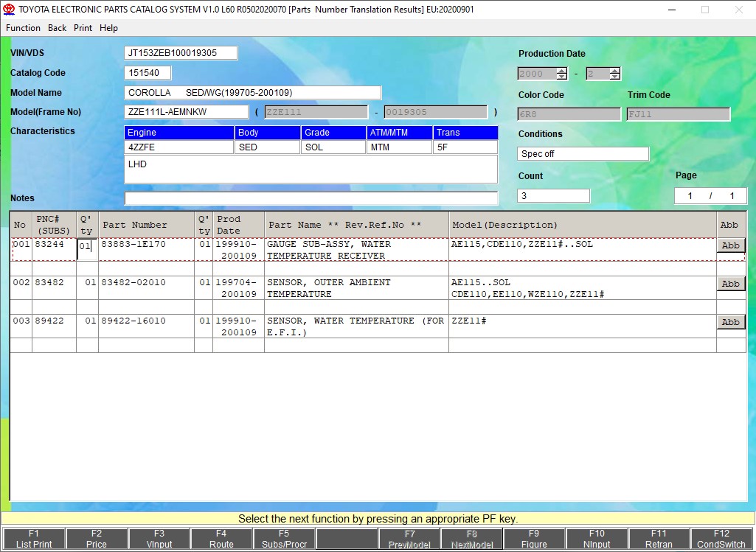Select the F3 VInput function key
Viewport: 756px width, 552px height.
159,539
